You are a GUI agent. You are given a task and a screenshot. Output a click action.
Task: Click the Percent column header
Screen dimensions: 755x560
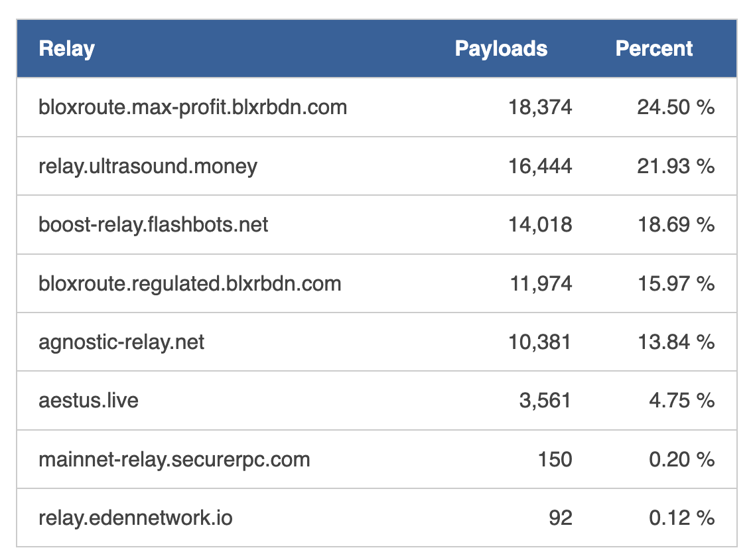(x=654, y=49)
